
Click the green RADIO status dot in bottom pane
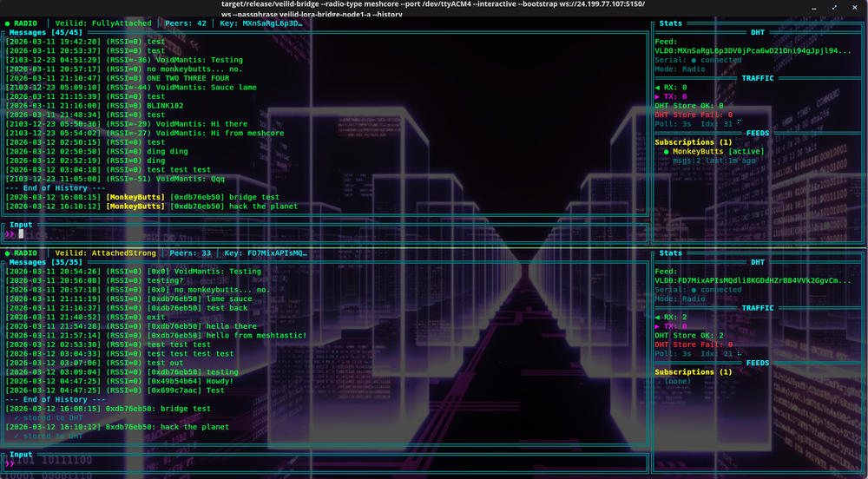click(9, 253)
